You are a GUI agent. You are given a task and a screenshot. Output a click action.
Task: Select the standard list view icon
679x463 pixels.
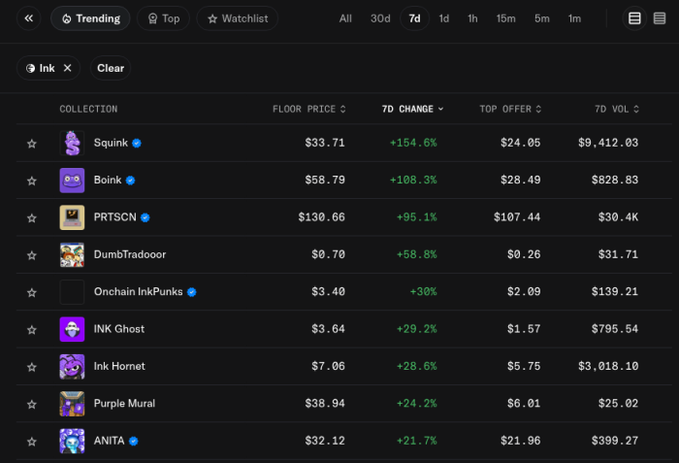[634, 18]
